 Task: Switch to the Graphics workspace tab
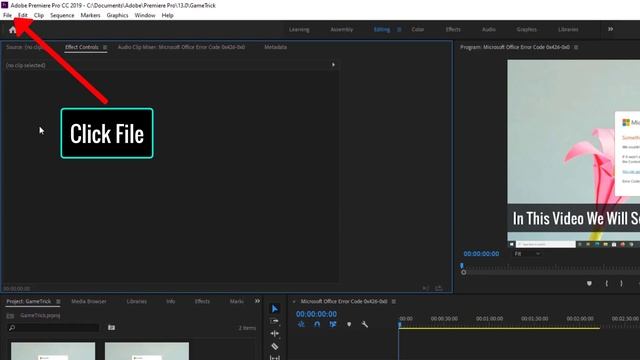point(527,29)
